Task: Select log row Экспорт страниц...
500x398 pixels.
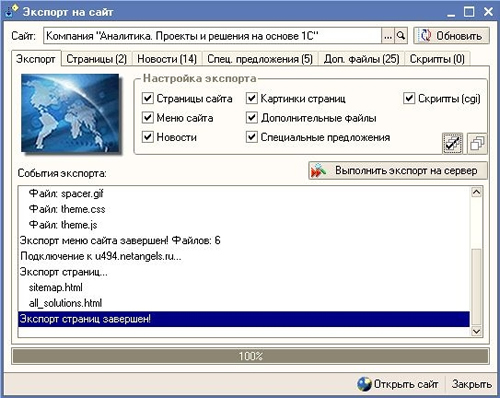Action: pyautogui.click(x=244, y=272)
